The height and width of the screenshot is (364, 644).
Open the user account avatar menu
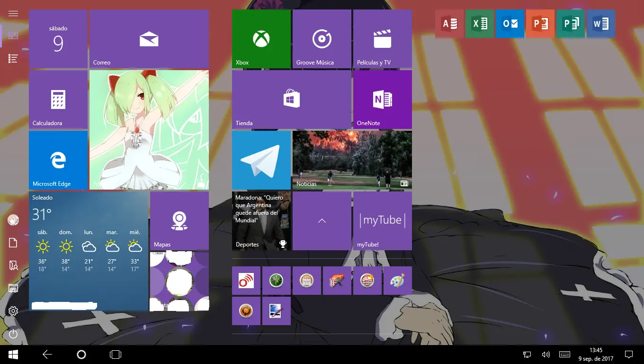coord(13,220)
